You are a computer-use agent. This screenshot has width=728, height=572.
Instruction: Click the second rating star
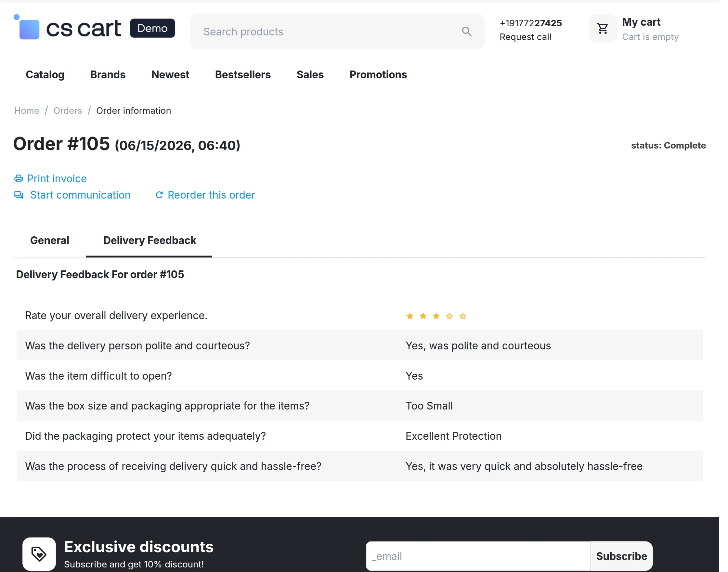[423, 316]
